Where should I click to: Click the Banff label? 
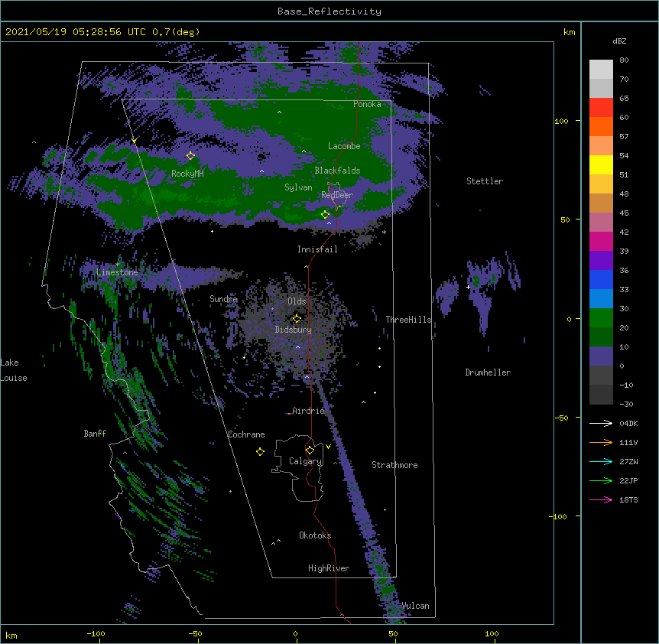95,434
